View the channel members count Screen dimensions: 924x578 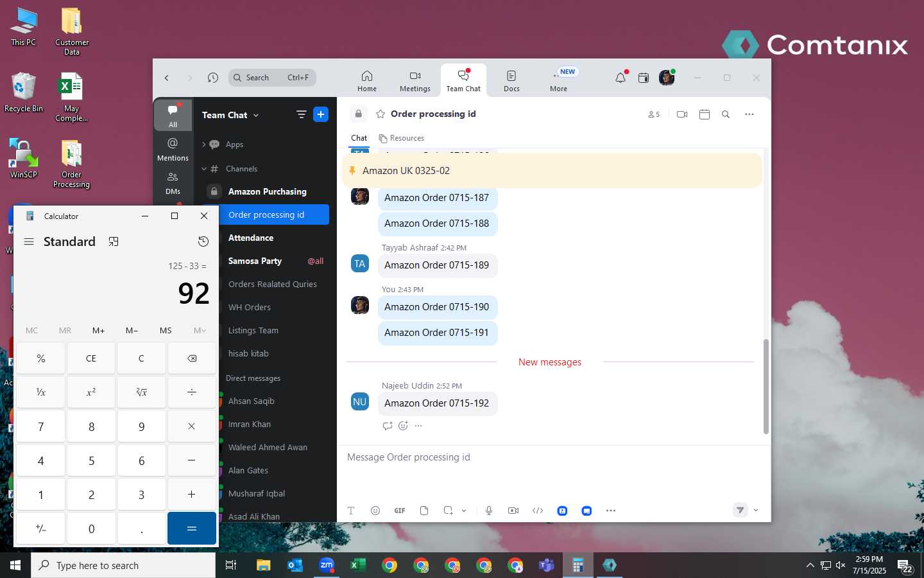[x=654, y=114]
